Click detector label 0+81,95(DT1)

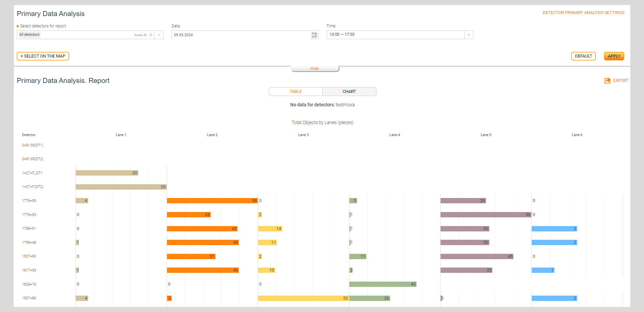click(x=33, y=145)
